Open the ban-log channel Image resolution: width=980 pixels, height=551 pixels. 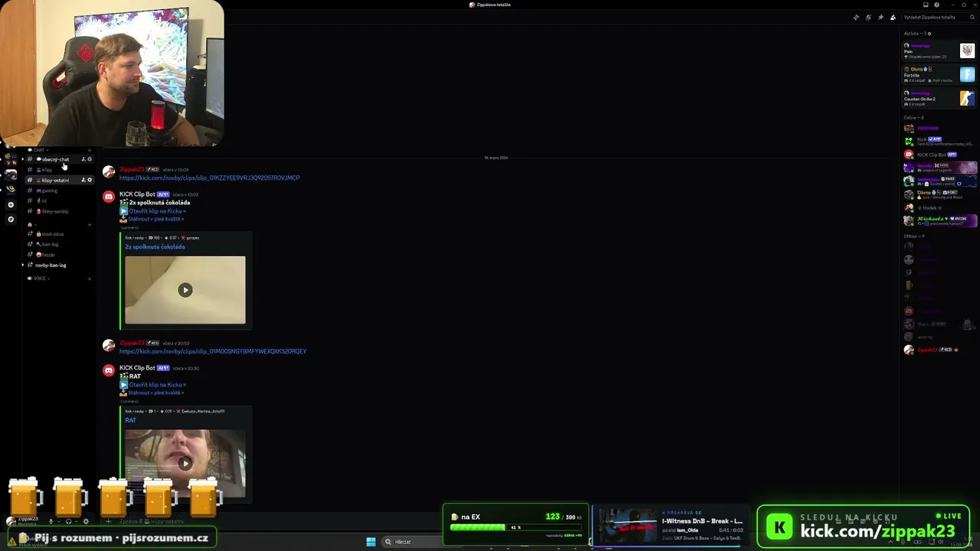(58, 244)
